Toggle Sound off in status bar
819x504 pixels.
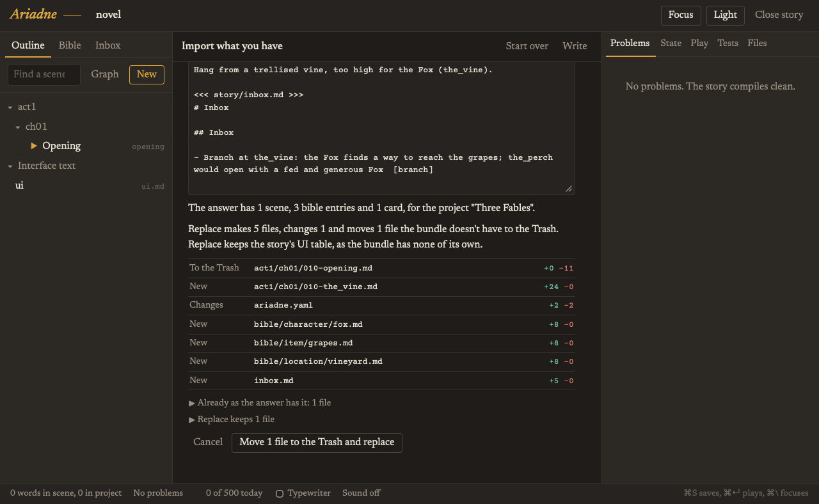coord(361,492)
